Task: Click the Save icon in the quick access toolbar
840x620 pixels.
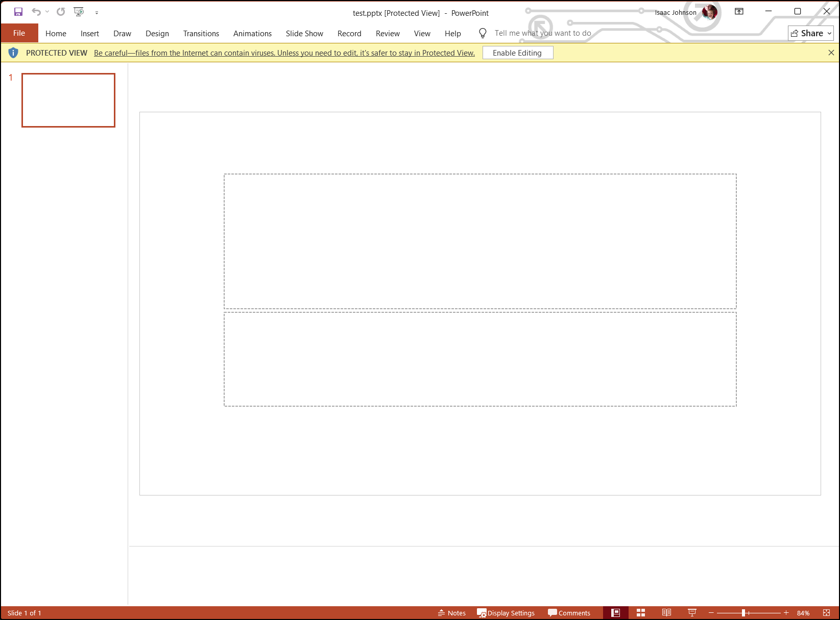Action: coord(18,12)
